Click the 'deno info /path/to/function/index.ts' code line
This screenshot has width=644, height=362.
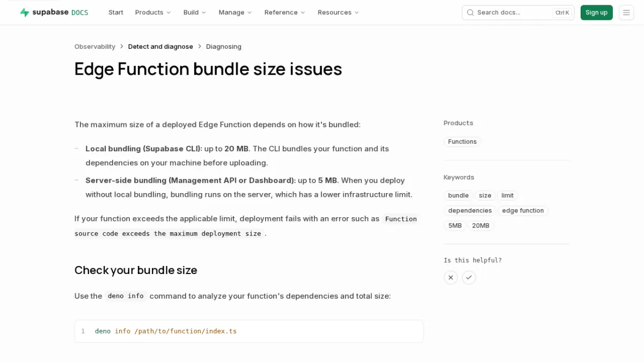[166, 331]
